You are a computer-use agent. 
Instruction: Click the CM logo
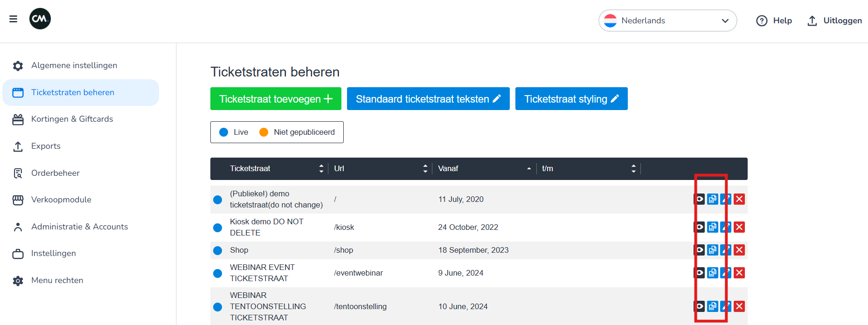point(40,19)
